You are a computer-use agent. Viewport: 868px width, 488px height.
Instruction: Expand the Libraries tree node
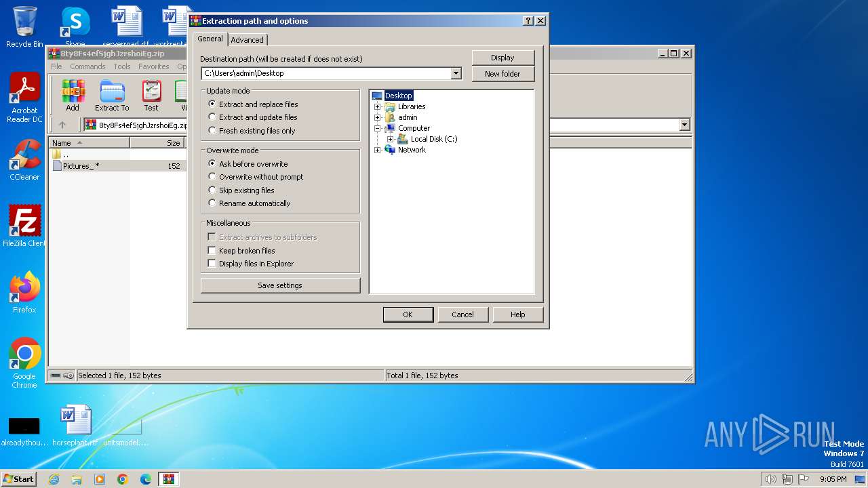click(378, 106)
